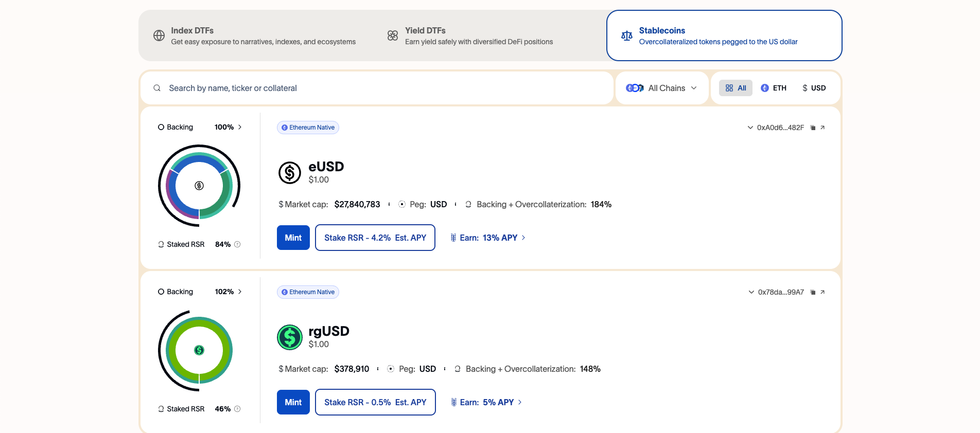Click eUSD Staked RSR help icon

237,244
